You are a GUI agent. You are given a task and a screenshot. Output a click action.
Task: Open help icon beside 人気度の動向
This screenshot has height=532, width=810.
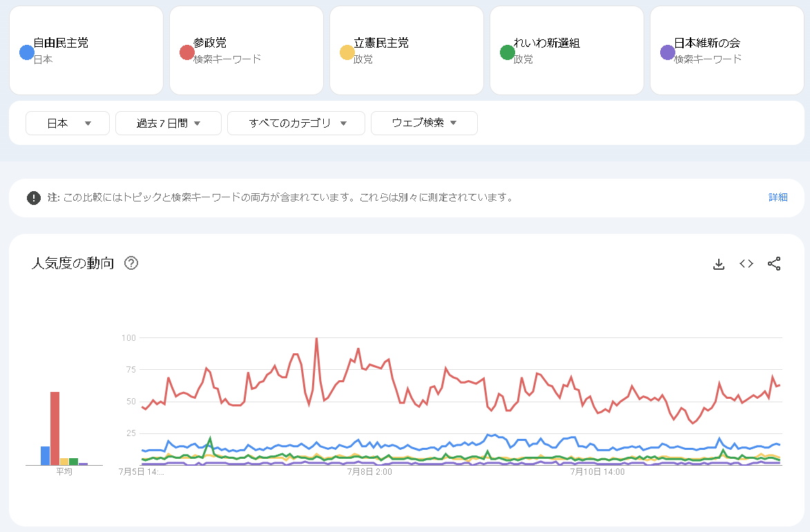pyautogui.click(x=131, y=263)
